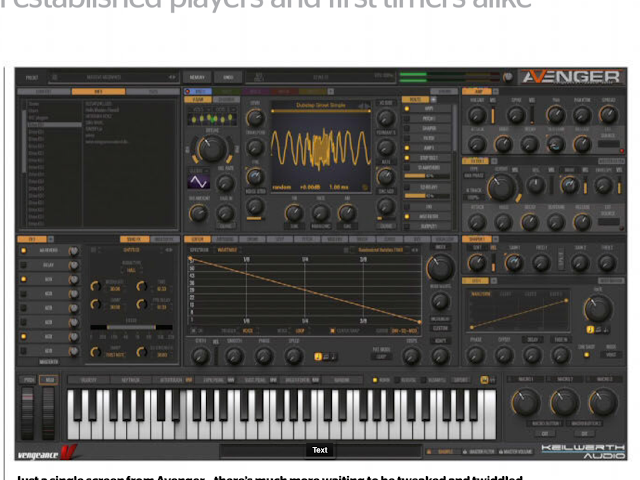Screen dimensions: 640x480
Task: Click the Shuffle control in the bottom bar
Action: [442, 452]
